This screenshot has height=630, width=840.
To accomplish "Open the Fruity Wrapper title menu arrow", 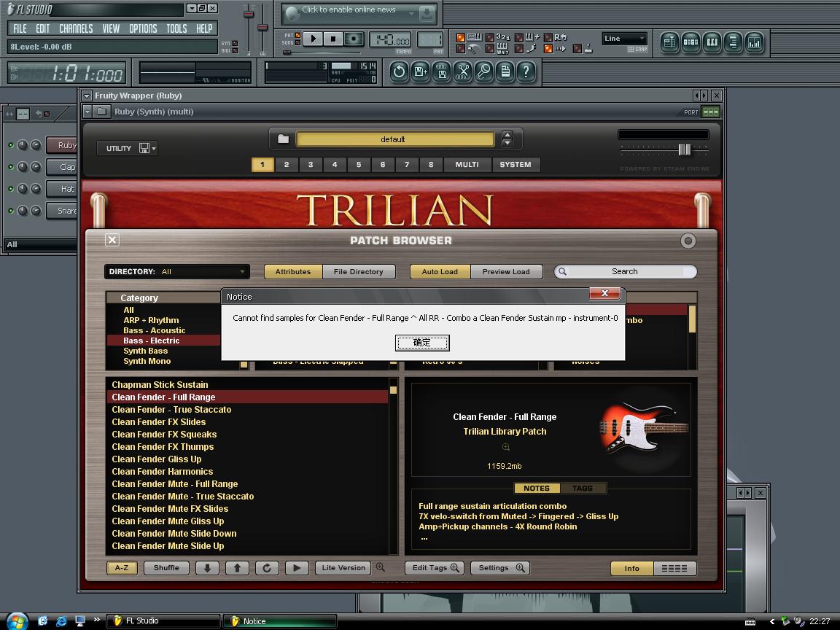I will coord(87,96).
